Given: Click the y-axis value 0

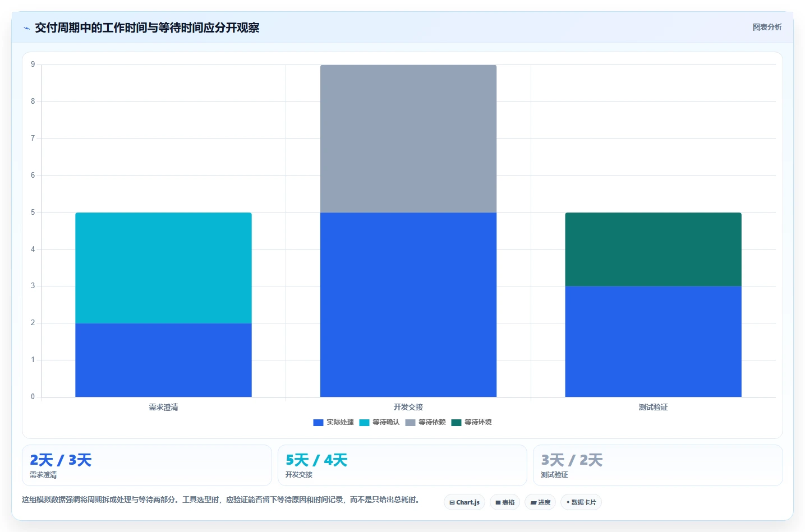Looking at the screenshot, I should pyautogui.click(x=33, y=397).
